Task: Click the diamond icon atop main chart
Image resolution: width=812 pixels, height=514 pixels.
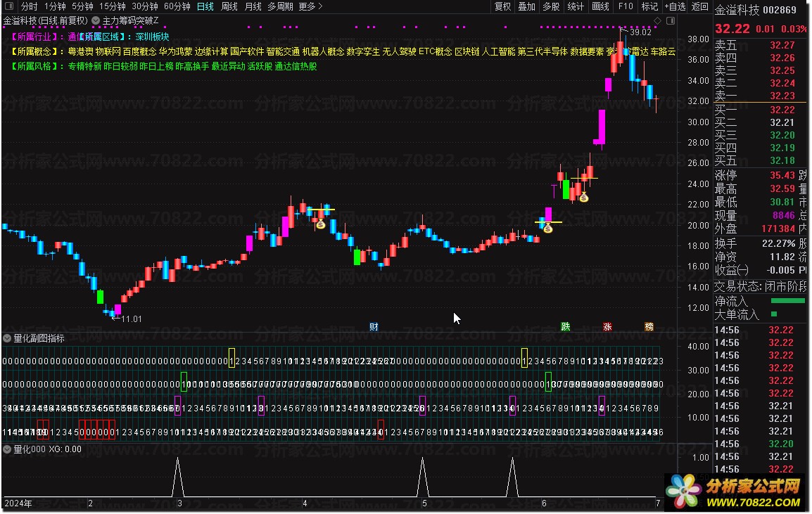Action: 658,20
